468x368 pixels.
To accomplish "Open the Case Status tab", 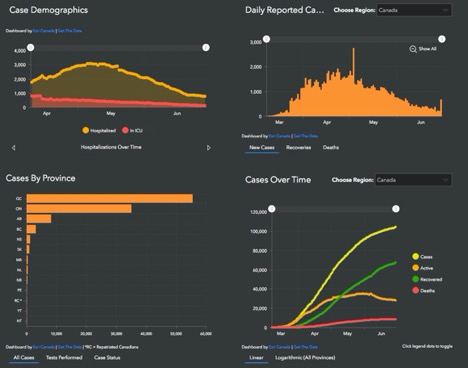I will 107,358.
